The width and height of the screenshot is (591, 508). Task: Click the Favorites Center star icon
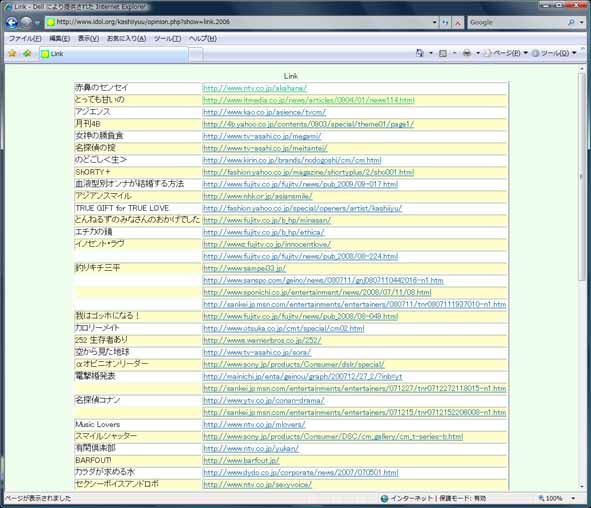(12, 54)
